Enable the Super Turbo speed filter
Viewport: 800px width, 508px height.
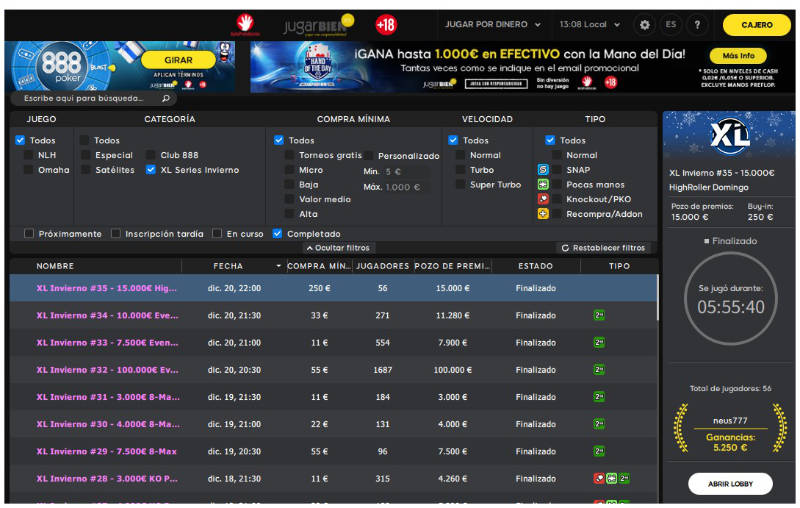tap(460, 185)
